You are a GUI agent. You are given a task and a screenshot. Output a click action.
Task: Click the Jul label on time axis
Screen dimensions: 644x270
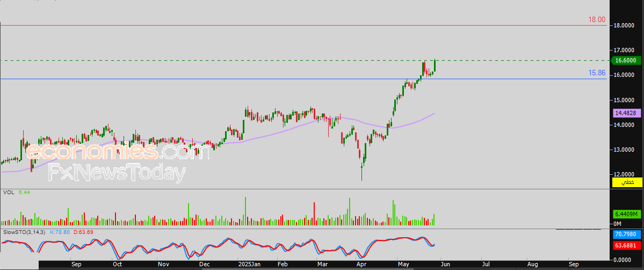click(x=486, y=264)
